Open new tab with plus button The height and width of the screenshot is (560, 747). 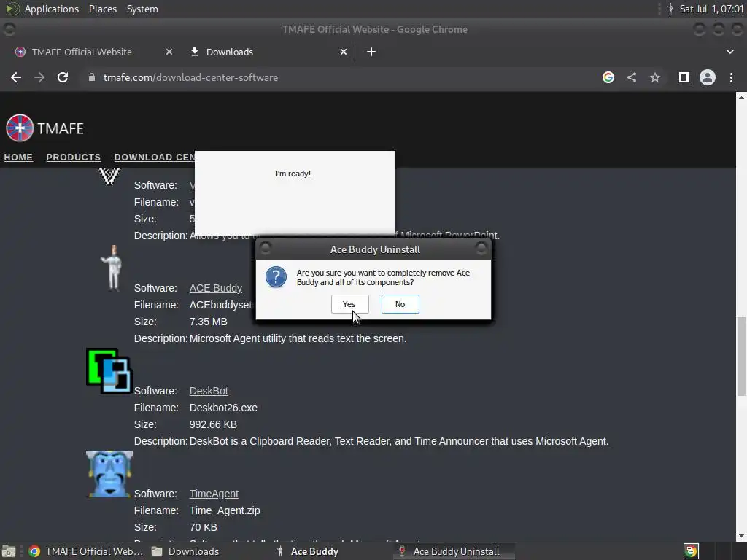[x=371, y=52]
